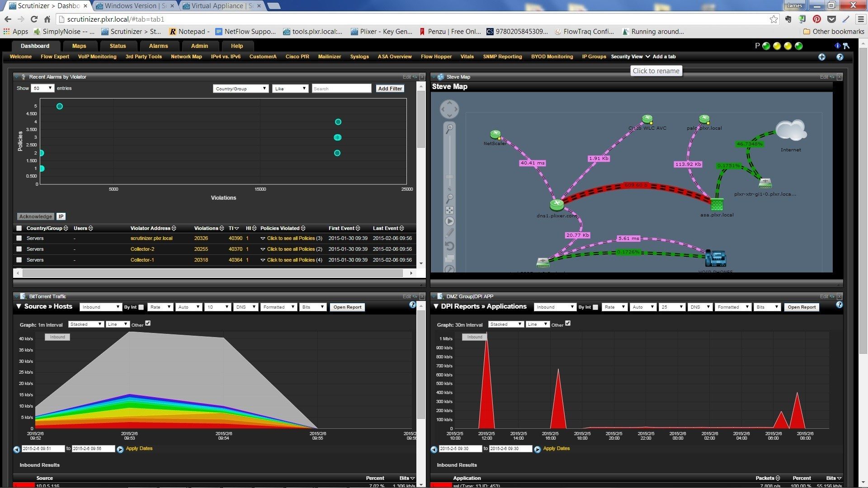Click Apply Dates in BitTorrent Traffic
The height and width of the screenshot is (488, 868).
(139, 449)
